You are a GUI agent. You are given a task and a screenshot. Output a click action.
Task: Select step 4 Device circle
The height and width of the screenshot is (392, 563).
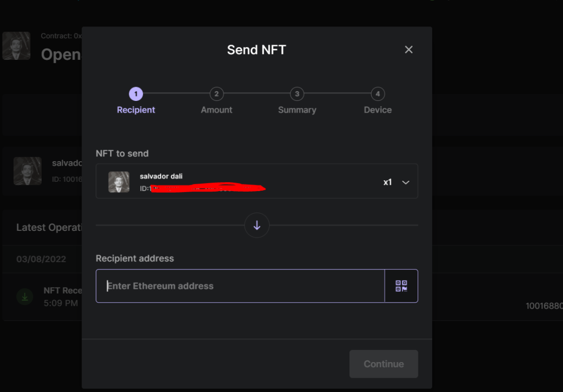tap(378, 94)
